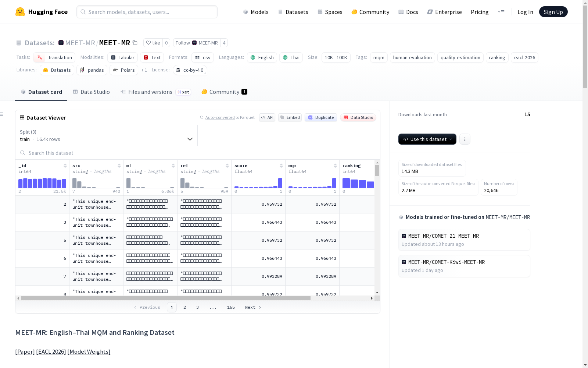Click the API button in Dataset Viewer

point(267,117)
